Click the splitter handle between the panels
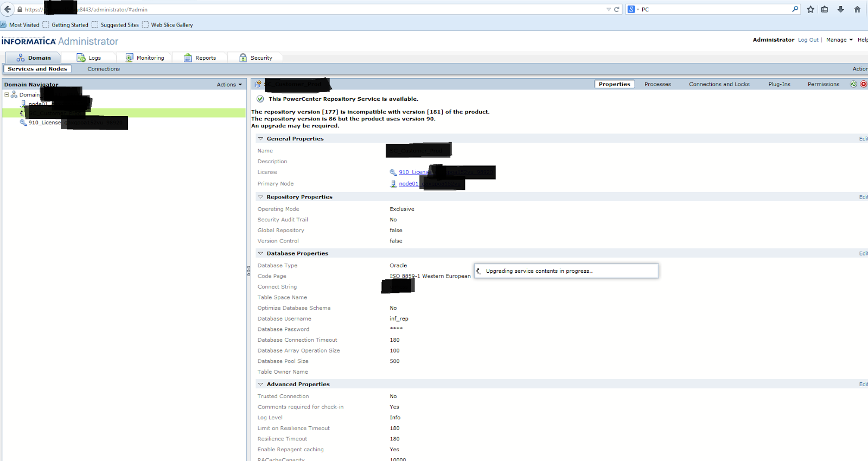 248,271
